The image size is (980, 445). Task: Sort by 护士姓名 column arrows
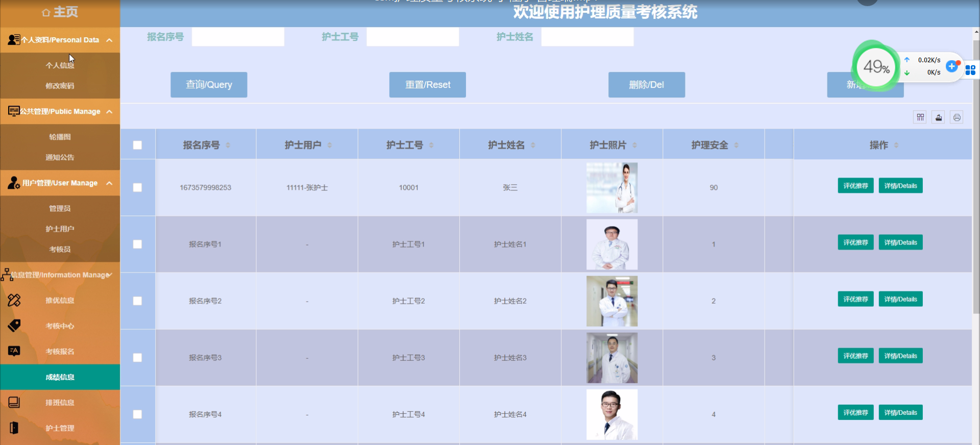[533, 145]
